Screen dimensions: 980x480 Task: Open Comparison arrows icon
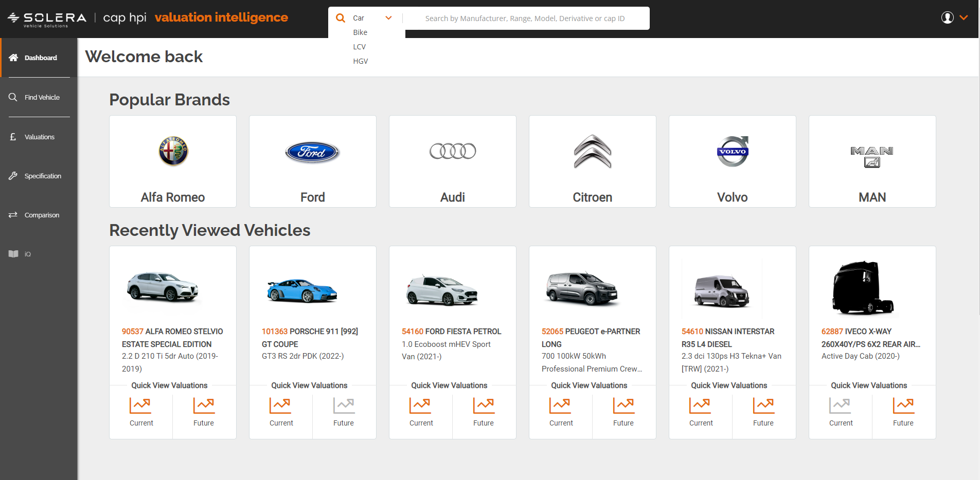pyautogui.click(x=13, y=215)
